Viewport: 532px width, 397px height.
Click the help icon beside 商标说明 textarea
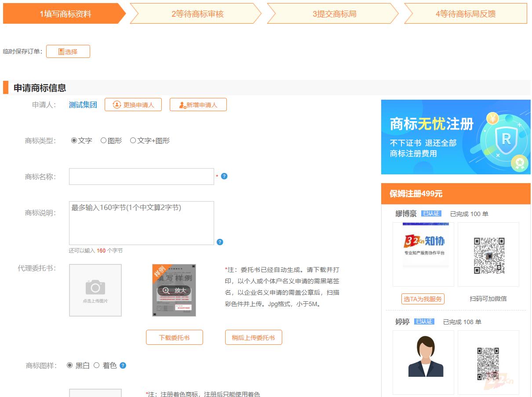click(220, 242)
